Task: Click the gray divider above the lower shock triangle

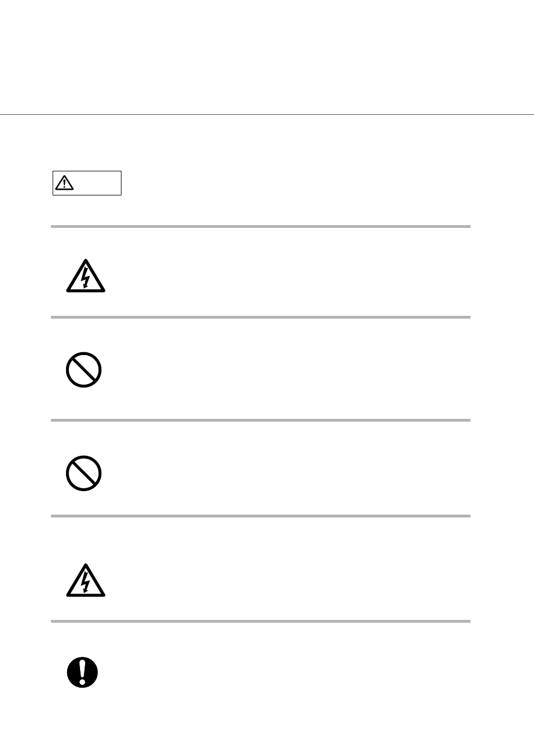Action: point(261,516)
